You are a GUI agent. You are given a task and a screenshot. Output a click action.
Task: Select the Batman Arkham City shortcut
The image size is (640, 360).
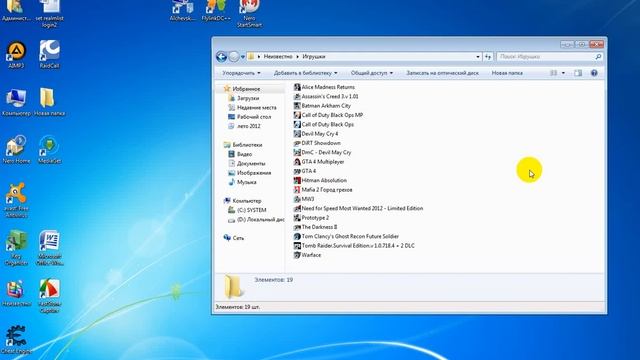[x=322, y=106]
